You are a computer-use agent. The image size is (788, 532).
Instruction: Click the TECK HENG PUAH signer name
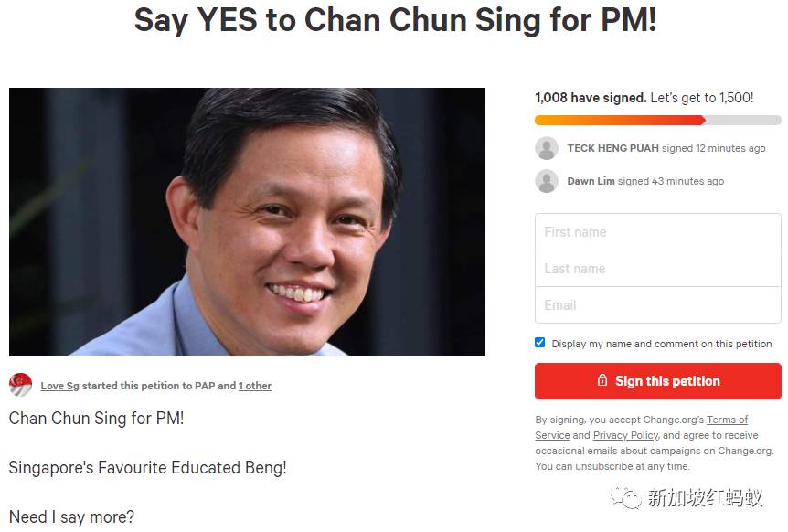click(x=612, y=148)
